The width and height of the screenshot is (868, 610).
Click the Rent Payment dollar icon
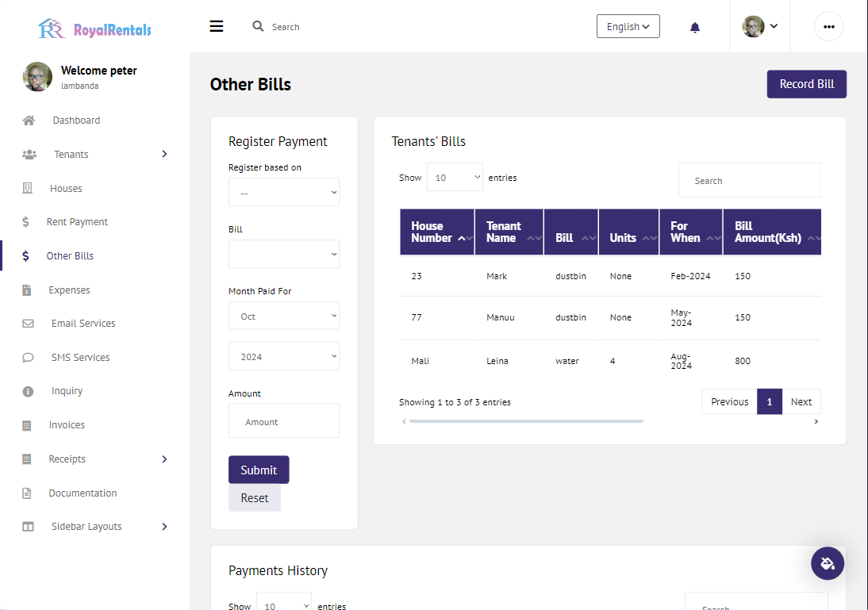pyautogui.click(x=25, y=222)
